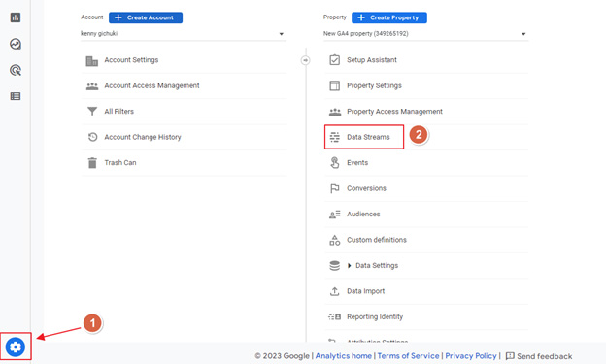Open the Analytics home link
606x364 pixels.
343,356
